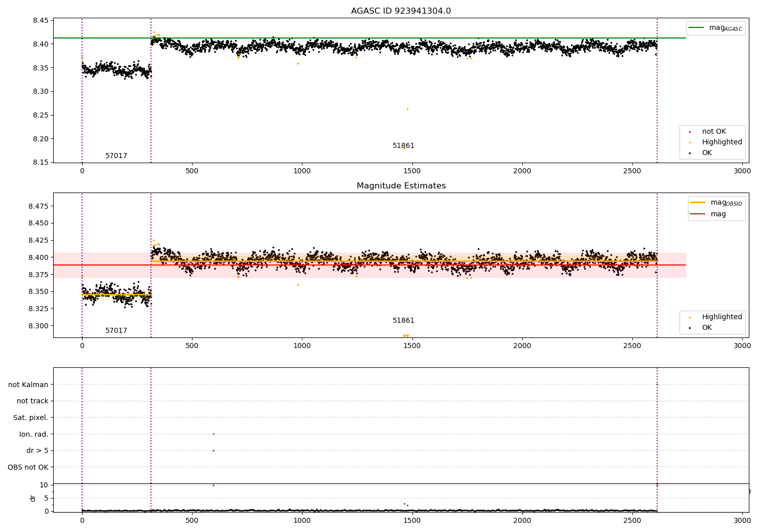The height and width of the screenshot is (532, 760).
Task: Click the 8.15 y-axis tick label
Action: pos(41,163)
